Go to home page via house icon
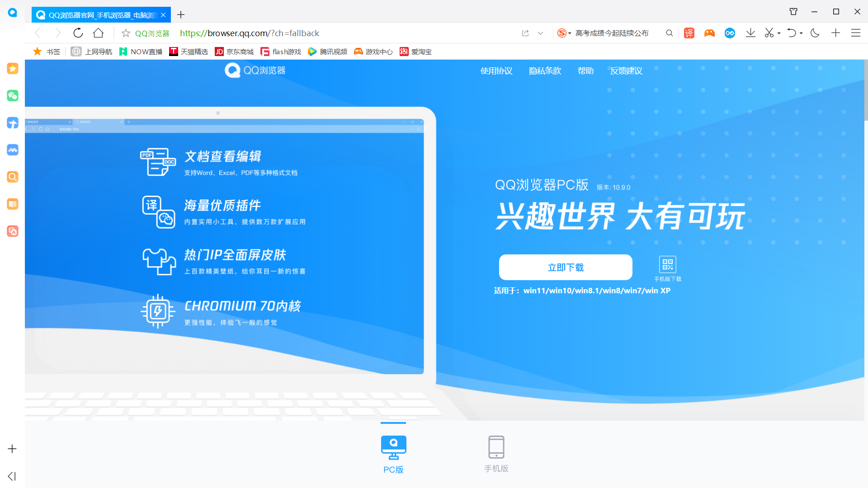 pos(98,33)
